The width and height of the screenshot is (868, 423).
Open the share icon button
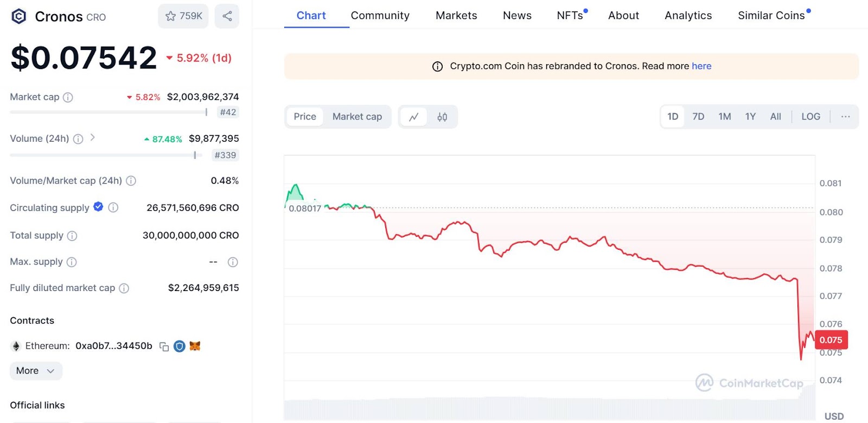coord(227,16)
